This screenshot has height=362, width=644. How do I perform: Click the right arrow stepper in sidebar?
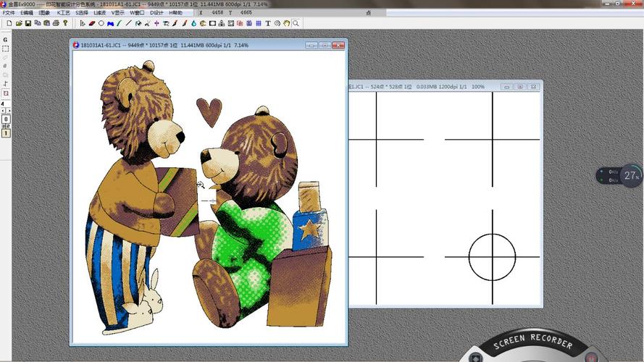tap(9, 111)
